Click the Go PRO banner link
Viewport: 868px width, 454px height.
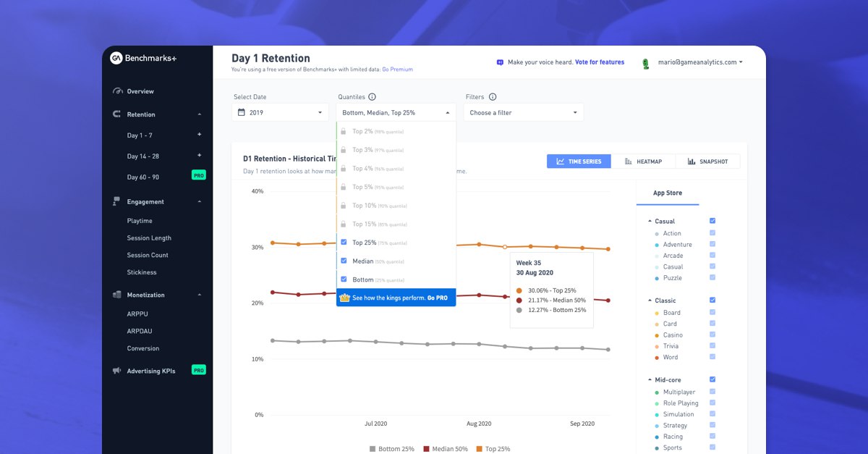click(438, 298)
